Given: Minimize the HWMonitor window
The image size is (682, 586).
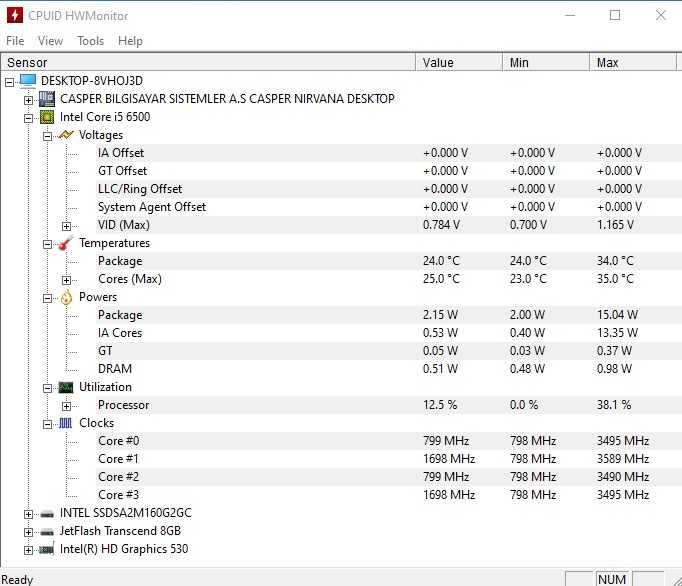Looking at the screenshot, I should (570, 15).
